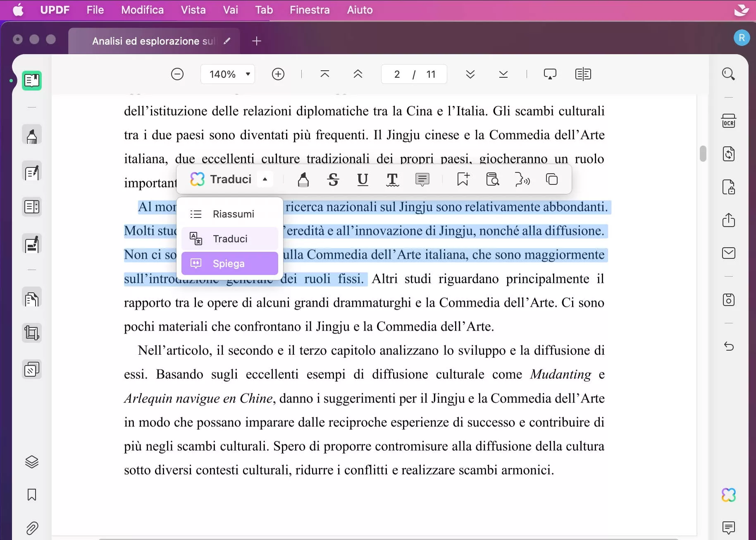
Task: Open the Aiuto menu
Action: coord(360,10)
